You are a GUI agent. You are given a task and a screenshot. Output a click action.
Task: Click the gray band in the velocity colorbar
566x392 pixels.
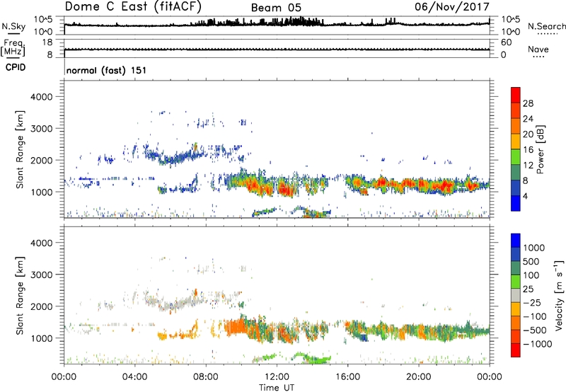click(x=516, y=296)
